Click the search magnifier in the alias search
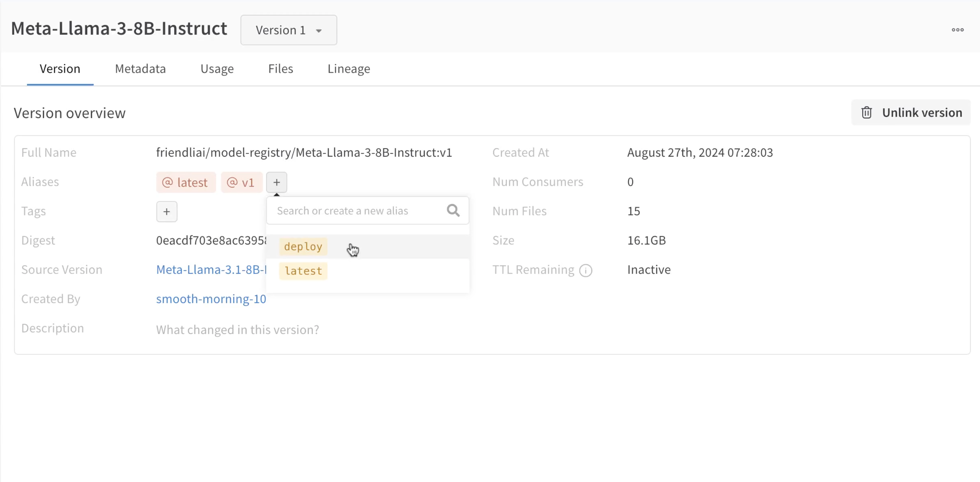Image resolution: width=980 pixels, height=482 pixels. click(x=453, y=210)
